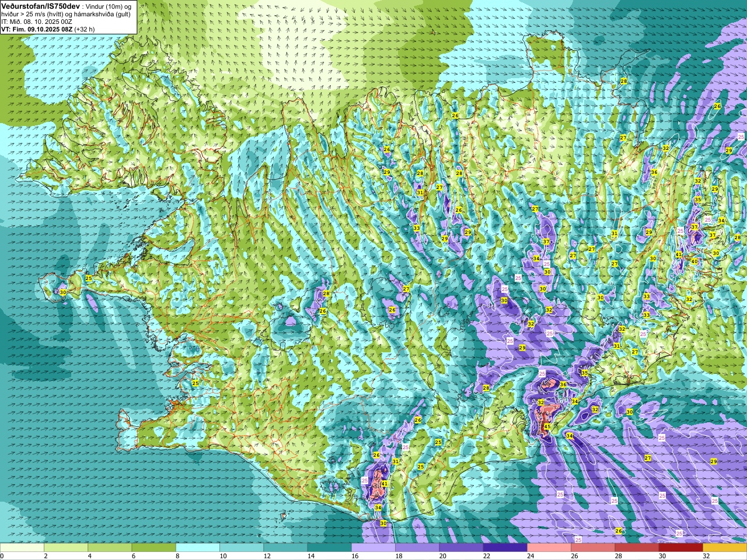Pick the 16–18 m/s lavender legend swatch

[x=373, y=548]
